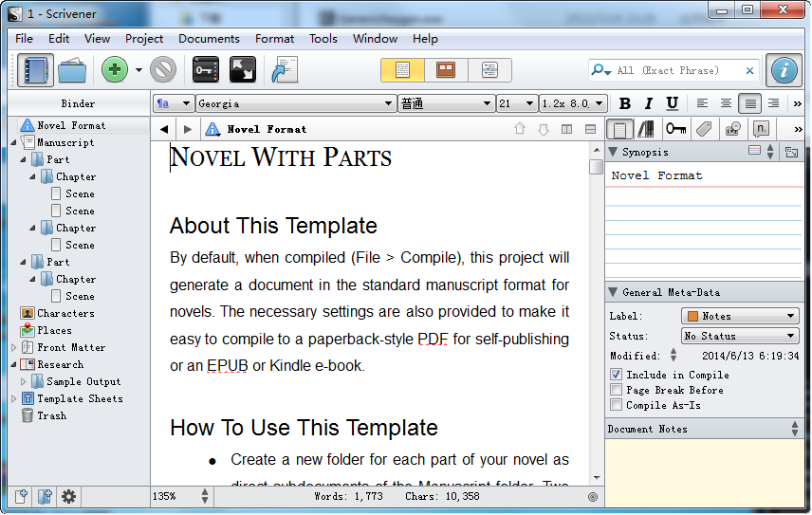Toggle bold formatting
This screenshot has height=515, width=812.
coord(624,103)
